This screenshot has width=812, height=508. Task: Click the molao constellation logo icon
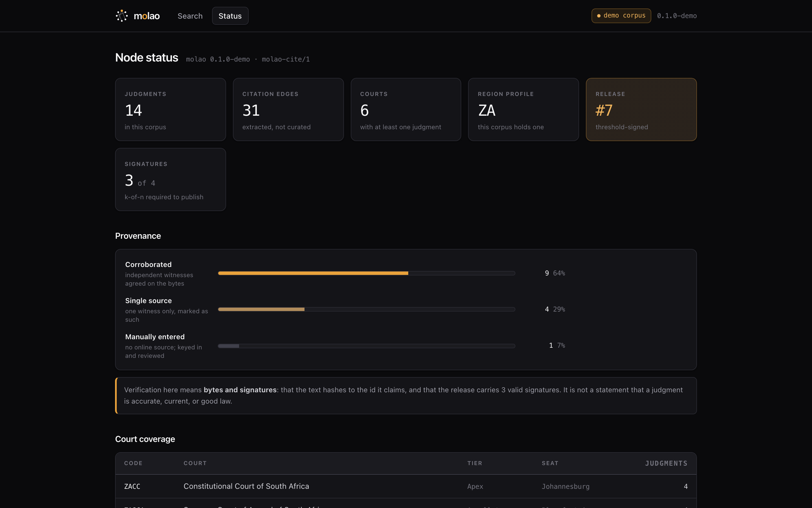tap(122, 16)
